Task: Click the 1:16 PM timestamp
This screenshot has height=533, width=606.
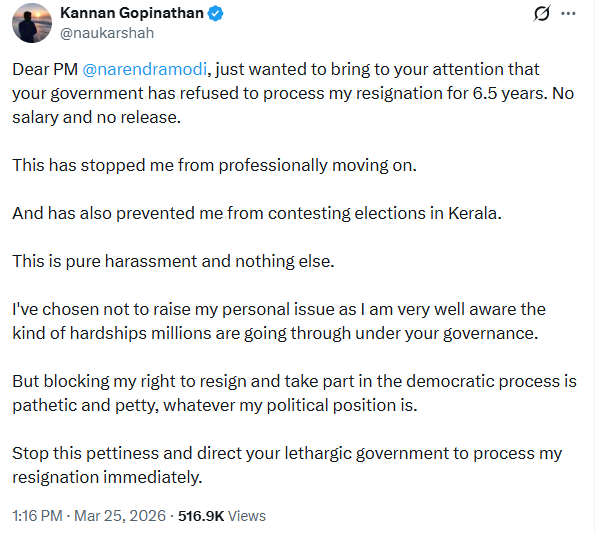Action: coord(37,516)
